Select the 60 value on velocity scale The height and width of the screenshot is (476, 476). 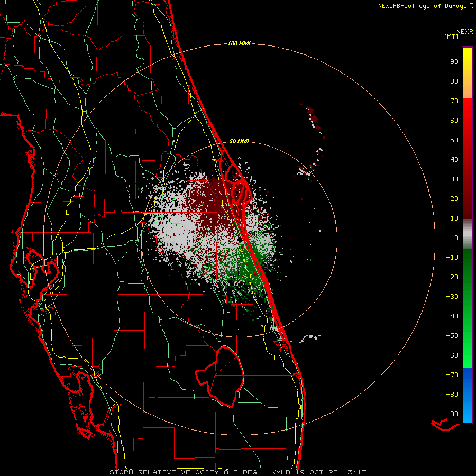point(454,121)
